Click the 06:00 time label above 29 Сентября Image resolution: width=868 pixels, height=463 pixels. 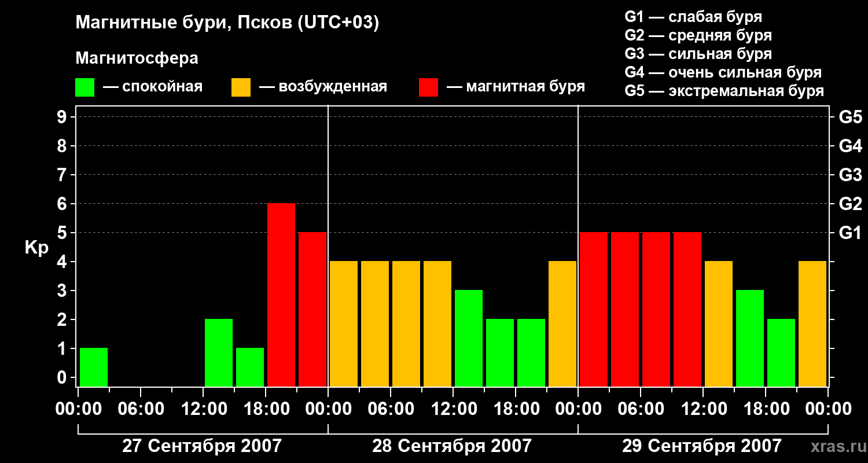[x=641, y=409]
